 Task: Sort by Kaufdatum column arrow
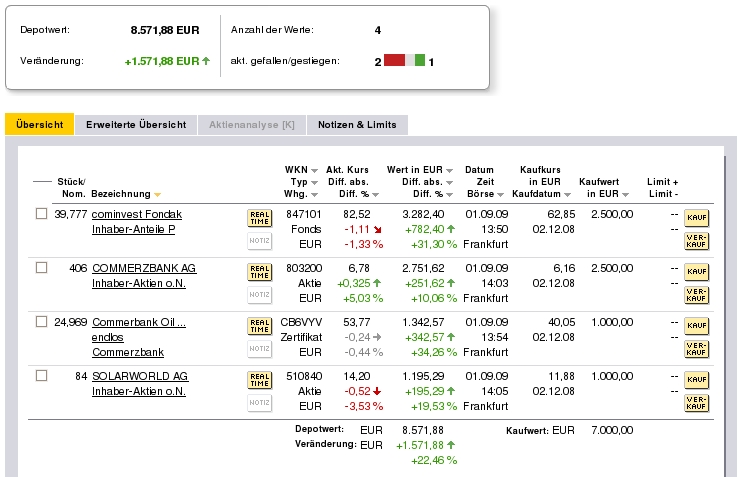coord(567,195)
